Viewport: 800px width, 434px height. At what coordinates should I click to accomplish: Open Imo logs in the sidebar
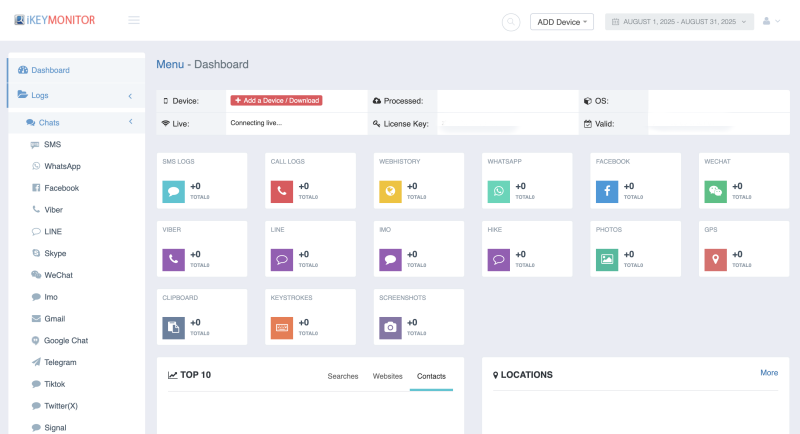[x=50, y=297]
